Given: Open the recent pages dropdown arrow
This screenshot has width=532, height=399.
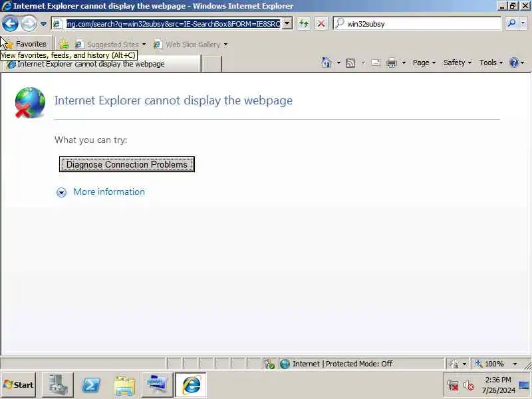Looking at the screenshot, I should (43, 24).
